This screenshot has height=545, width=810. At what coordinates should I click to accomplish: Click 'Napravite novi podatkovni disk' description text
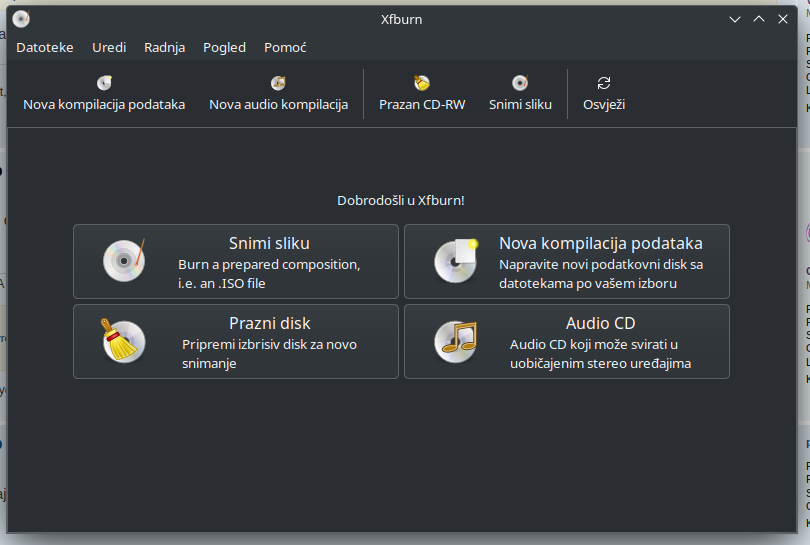pos(601,274)
